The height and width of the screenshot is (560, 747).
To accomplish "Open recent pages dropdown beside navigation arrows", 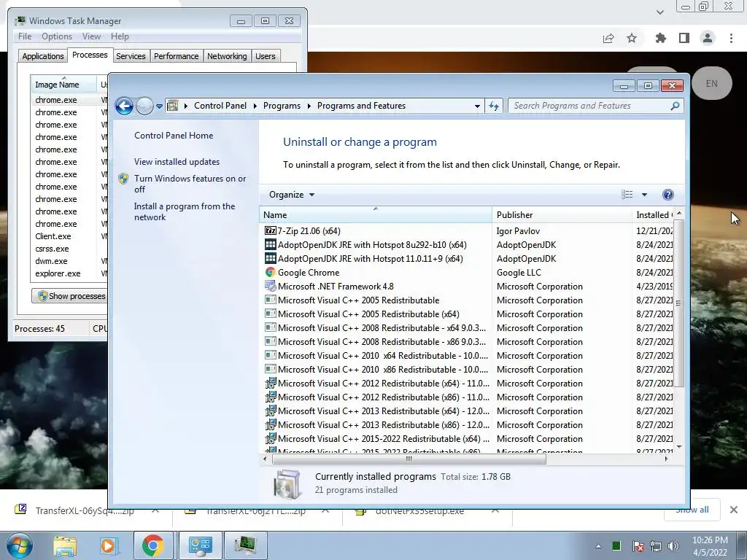I will 159,106.
